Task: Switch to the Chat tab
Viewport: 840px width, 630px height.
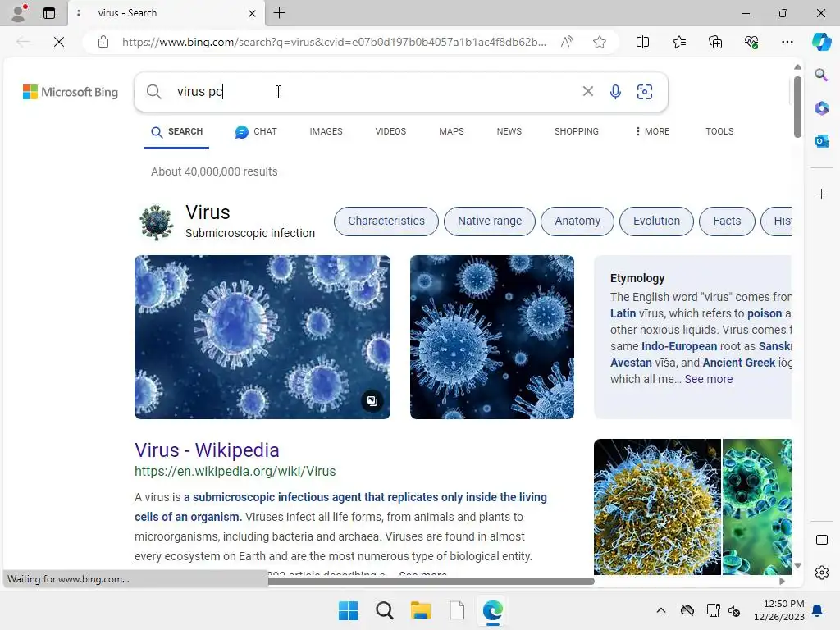Action: pyautogui.click(x=256, y=132)
